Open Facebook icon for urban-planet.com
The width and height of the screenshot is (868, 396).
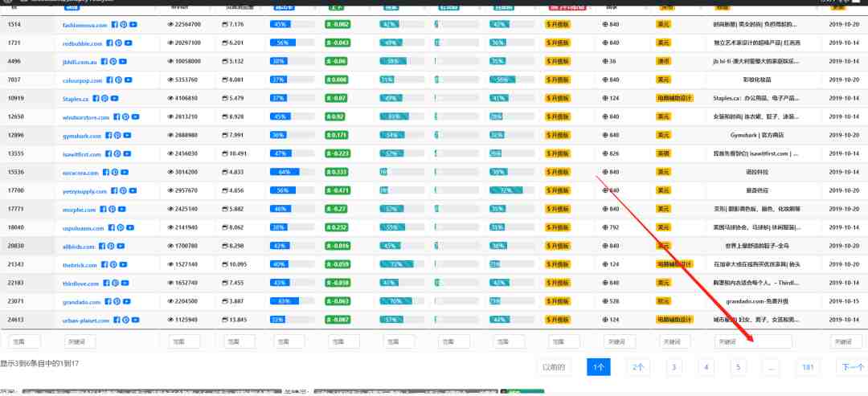coord(117,320)
